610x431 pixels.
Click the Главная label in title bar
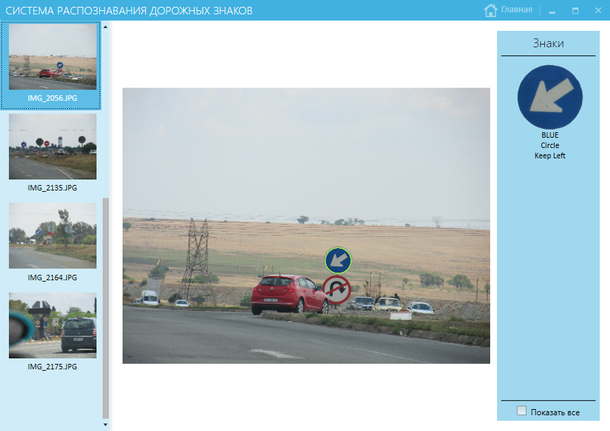pyautogui.click(x=516, y=10)
